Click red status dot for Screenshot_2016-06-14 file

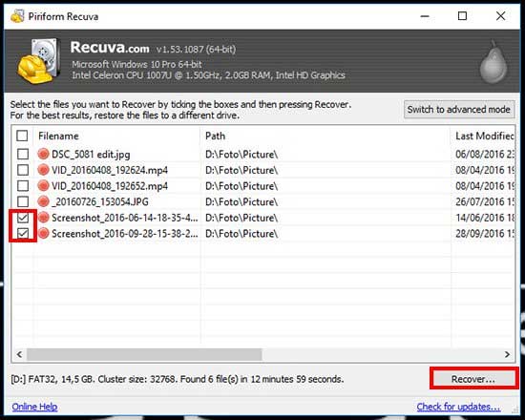[x=43, y=218]
